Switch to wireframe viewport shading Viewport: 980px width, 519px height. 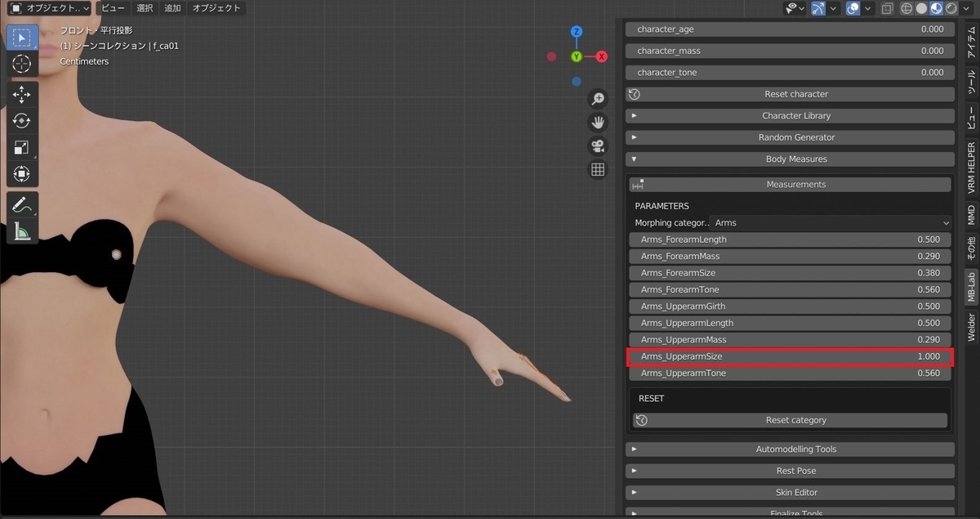(x=906, y=8)
